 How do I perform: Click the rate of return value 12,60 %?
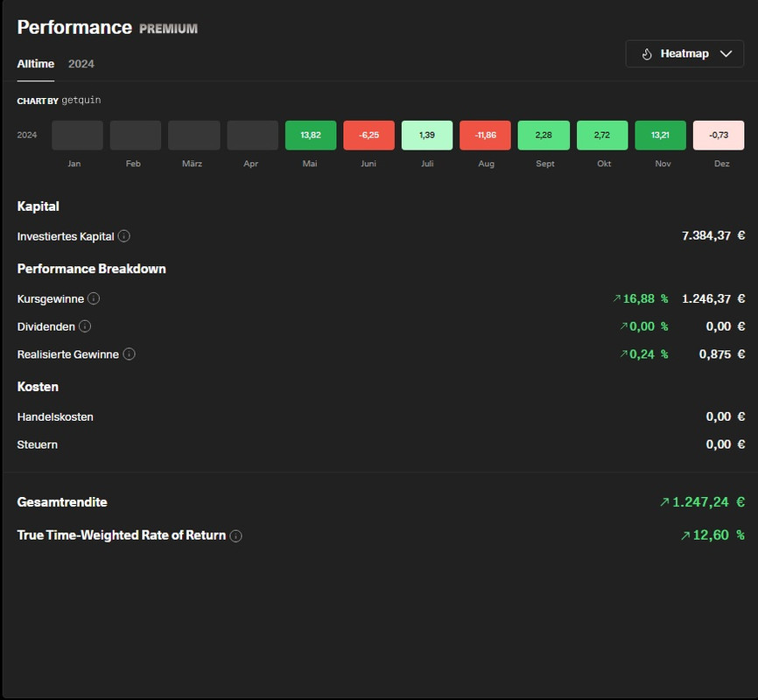click(x=712, y=535)
